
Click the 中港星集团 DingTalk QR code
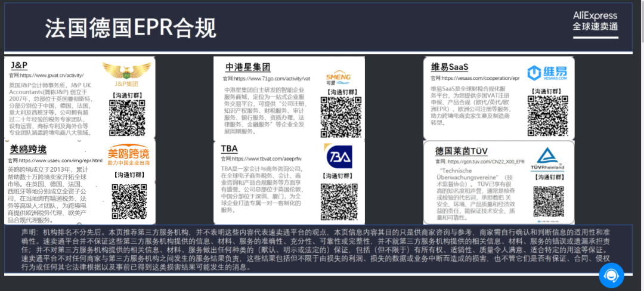[340, 117]
